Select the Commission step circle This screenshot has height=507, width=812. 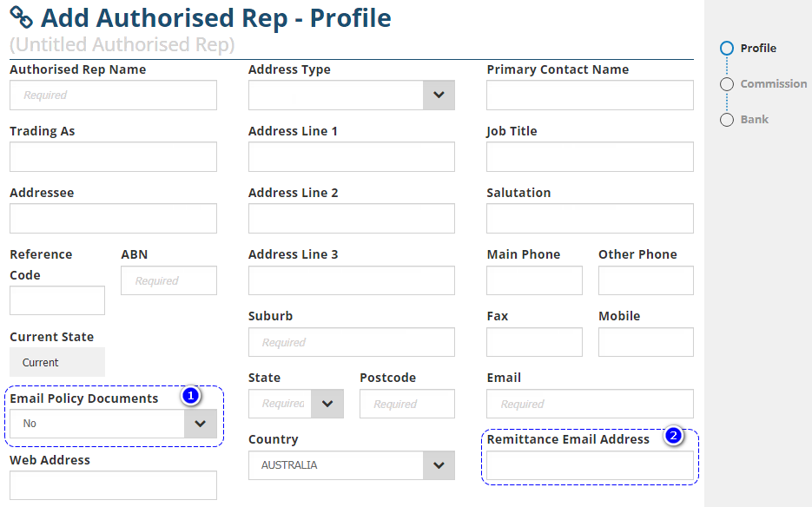(x=727, y=84)
